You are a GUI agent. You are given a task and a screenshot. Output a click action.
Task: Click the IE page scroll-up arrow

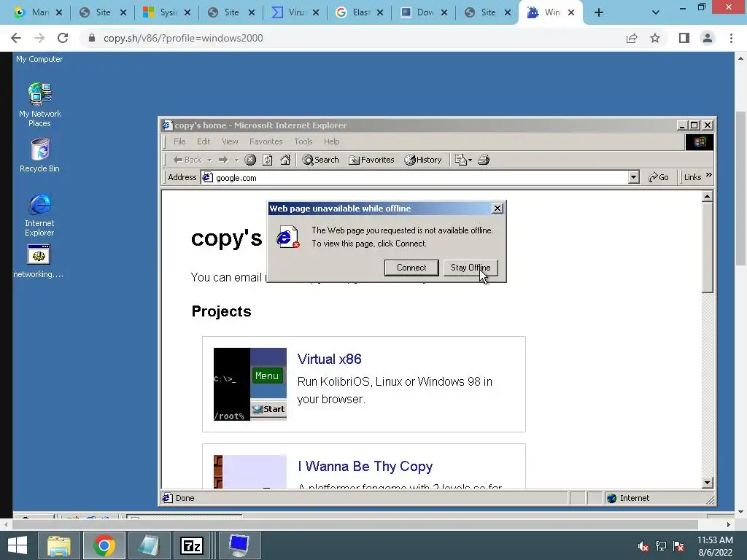[707, 196]
